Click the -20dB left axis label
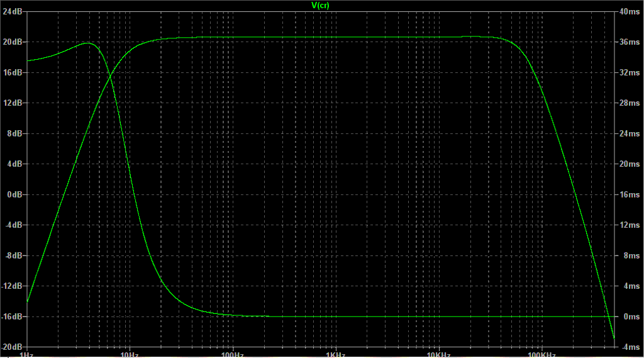Viewport: 644px width, 358px height. point(11,347)
